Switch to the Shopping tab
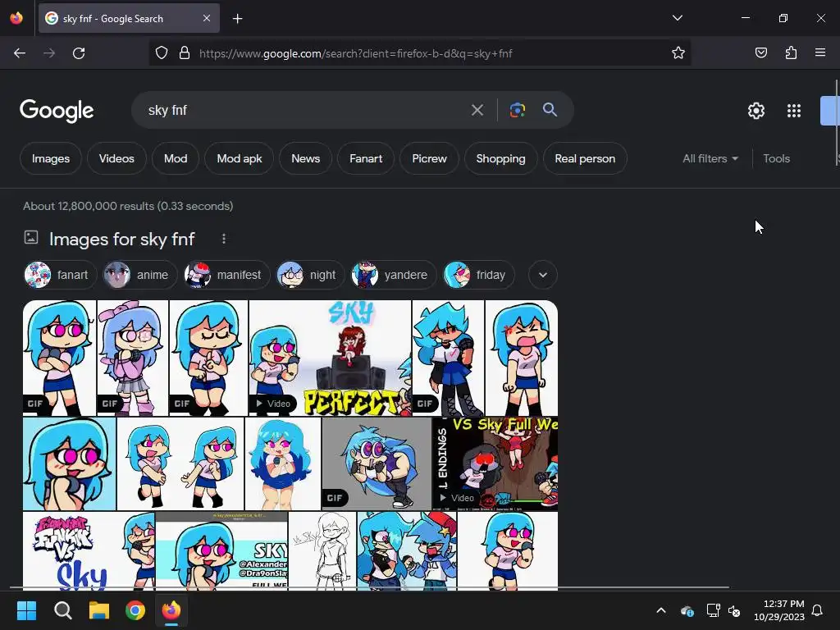Viewport: 840px width, 630px height. (501, 158)
